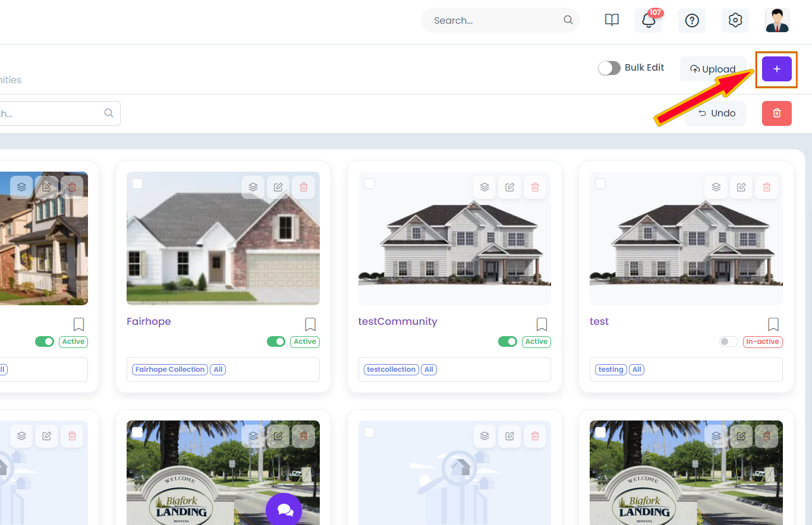Select the Fairhope card checkbox
The height and width of the screenshot is (525, 812).
click(x=137, y=184)
